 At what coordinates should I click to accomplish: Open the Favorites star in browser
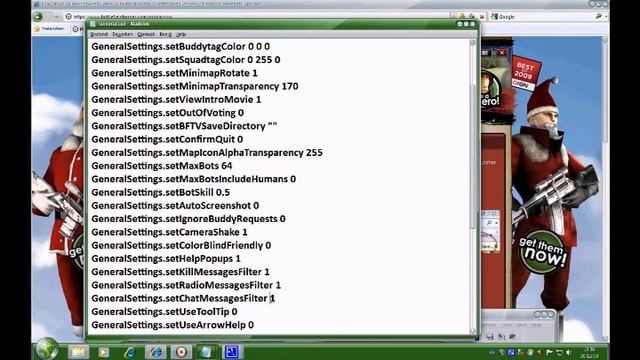pos(37,29)
